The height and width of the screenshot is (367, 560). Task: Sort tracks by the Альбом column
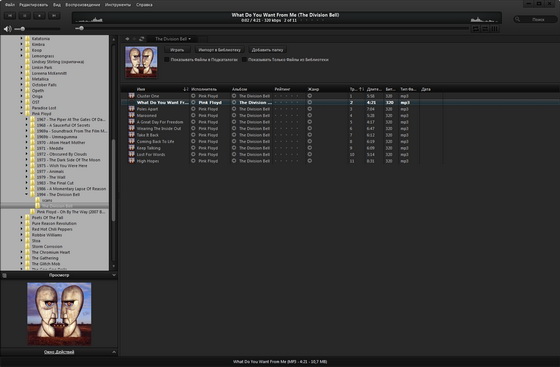[x=240, y=89]
